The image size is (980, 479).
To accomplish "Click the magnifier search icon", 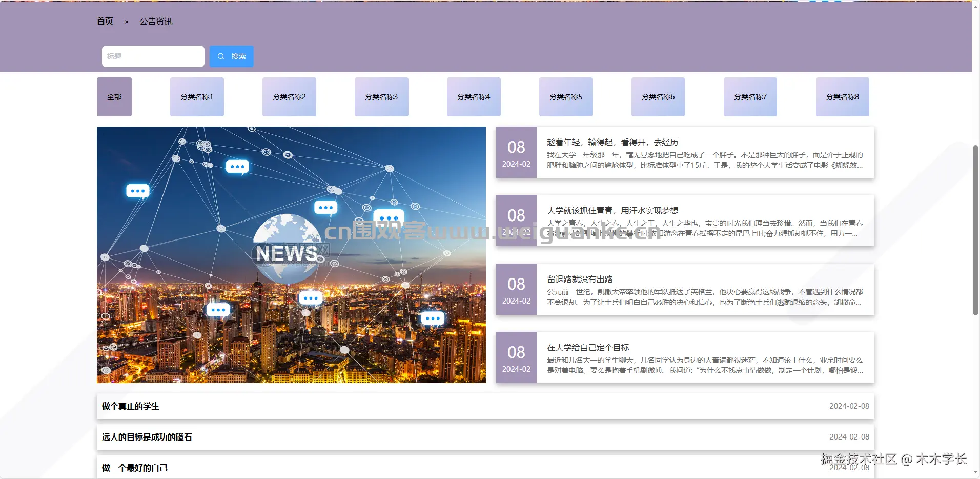I will click(221, 56).
